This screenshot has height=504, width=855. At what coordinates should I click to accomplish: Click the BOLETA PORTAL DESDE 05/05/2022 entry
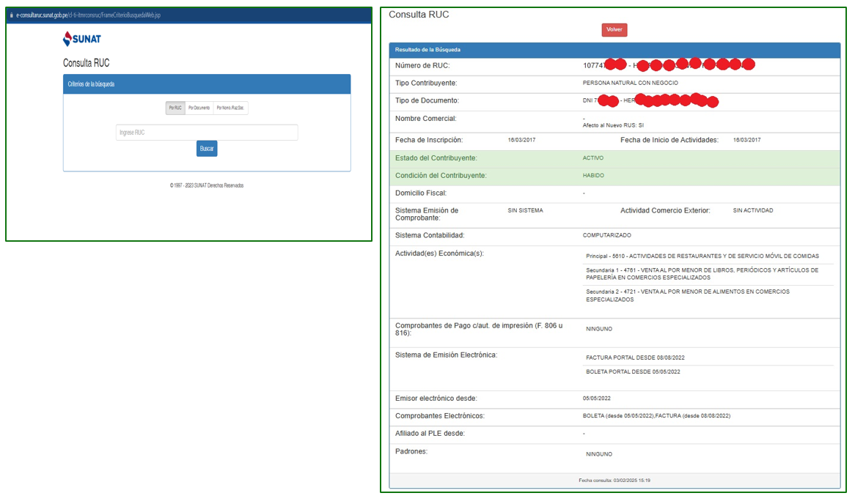click(x=633, y=372)
